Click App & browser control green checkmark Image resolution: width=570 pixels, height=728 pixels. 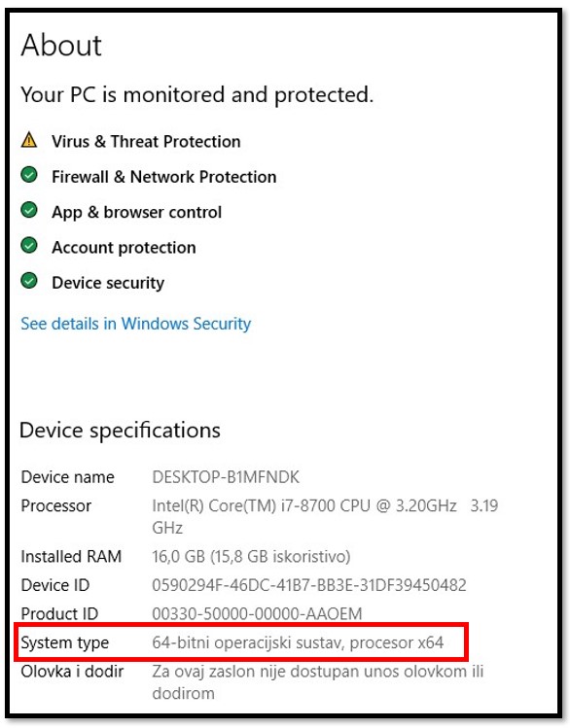click(29, 210)
